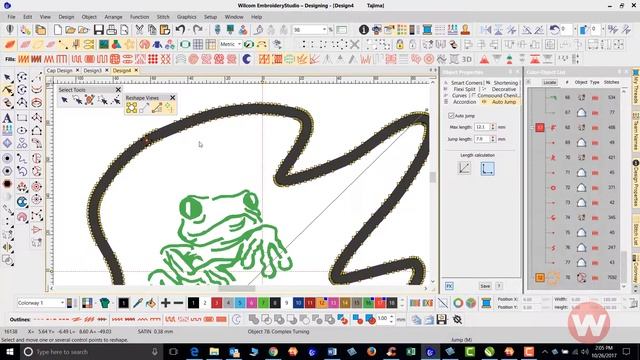Screen dimensions: 640x360
Task: Select black color swatch number 1
Action: tap(193, 303)
